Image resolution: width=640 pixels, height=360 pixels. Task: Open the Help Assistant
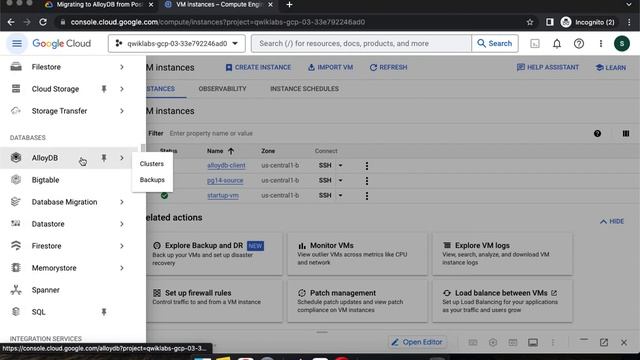click(547, 67)
